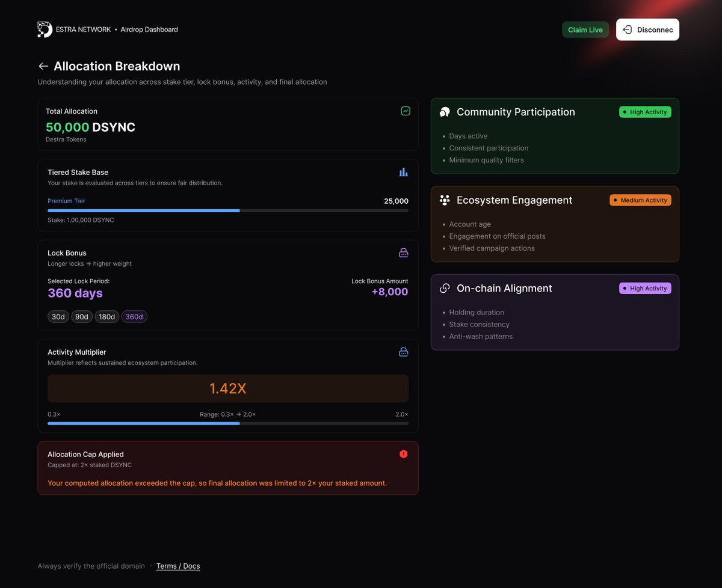
Task: Click the Airdrop Dashboard header text
Action: [x=149, y=29]
